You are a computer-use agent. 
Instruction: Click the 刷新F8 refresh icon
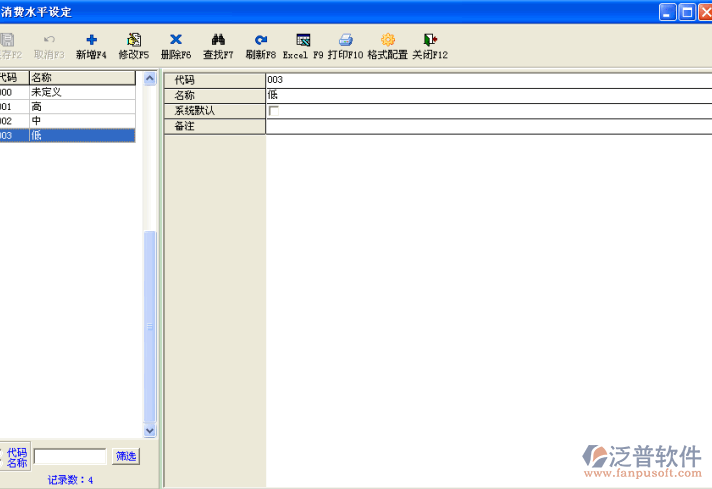260,41
